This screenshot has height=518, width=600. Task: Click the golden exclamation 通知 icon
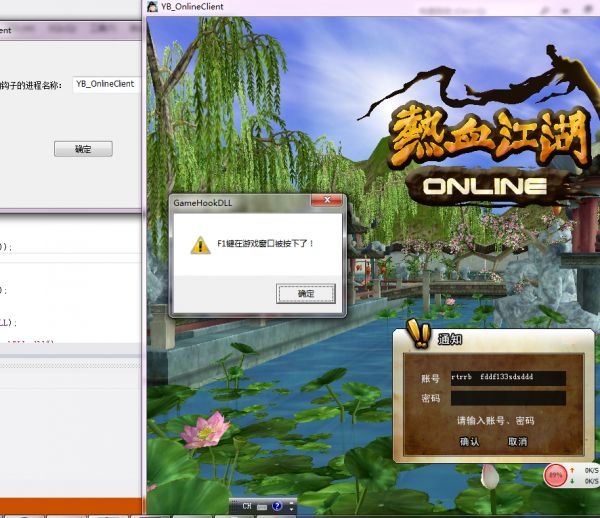418,335
